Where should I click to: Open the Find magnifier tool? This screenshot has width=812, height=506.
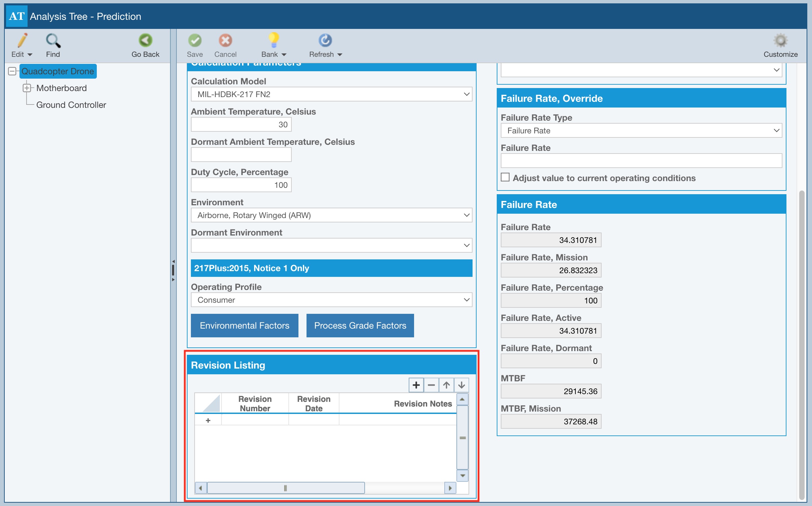point(53,41)
